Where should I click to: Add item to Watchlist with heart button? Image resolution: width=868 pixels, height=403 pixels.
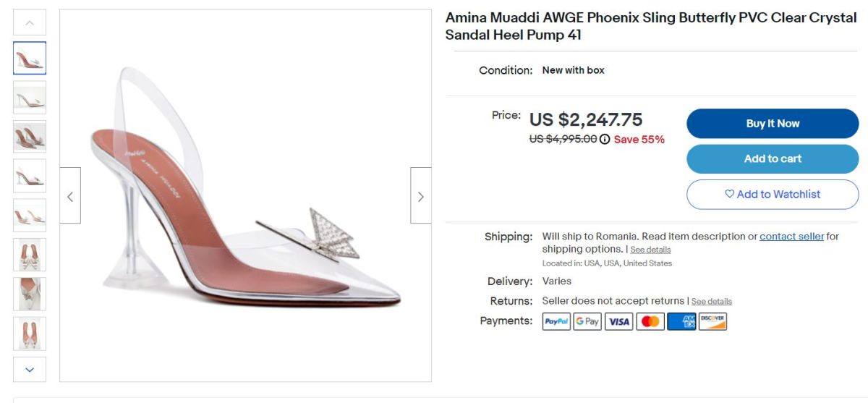[773, 194]
